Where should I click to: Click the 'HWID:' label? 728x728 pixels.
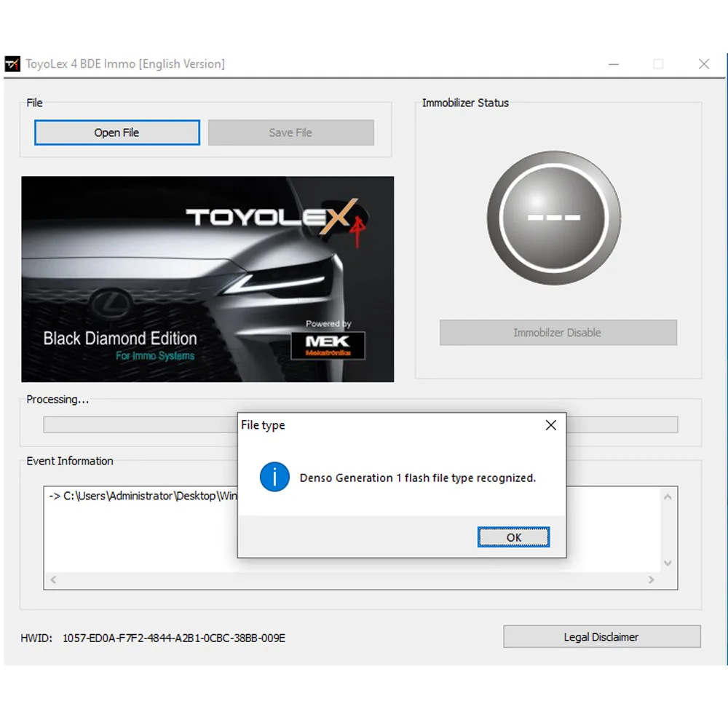pyautogui.click(x=36, y=638)
